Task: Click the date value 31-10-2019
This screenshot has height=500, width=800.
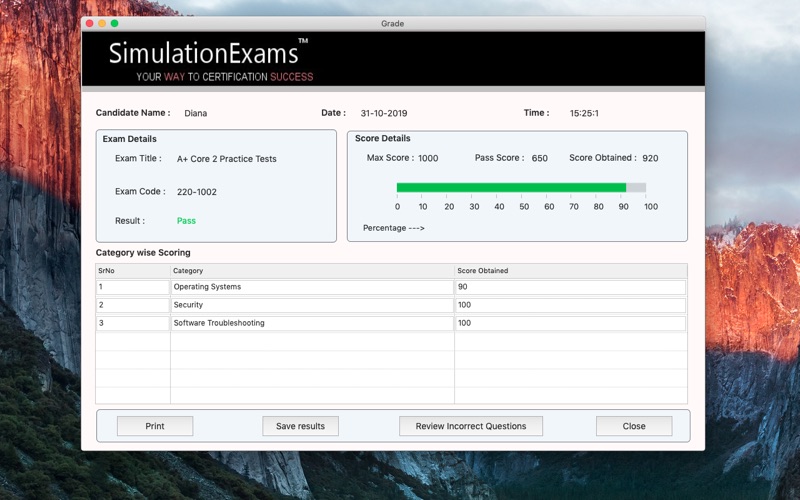Action: point(384,113)
